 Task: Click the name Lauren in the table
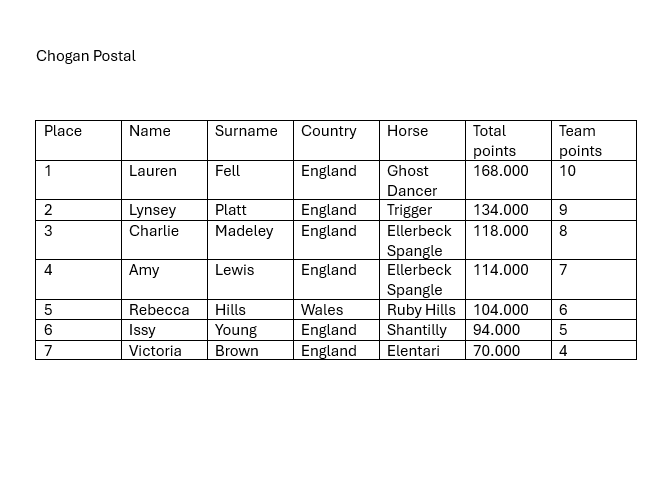coord(152,171)
